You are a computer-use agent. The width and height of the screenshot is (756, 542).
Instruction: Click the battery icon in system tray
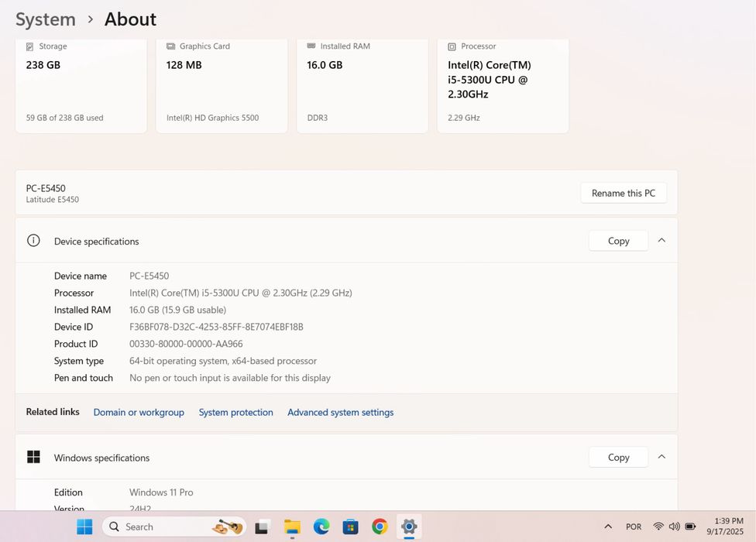pos(690,526)
